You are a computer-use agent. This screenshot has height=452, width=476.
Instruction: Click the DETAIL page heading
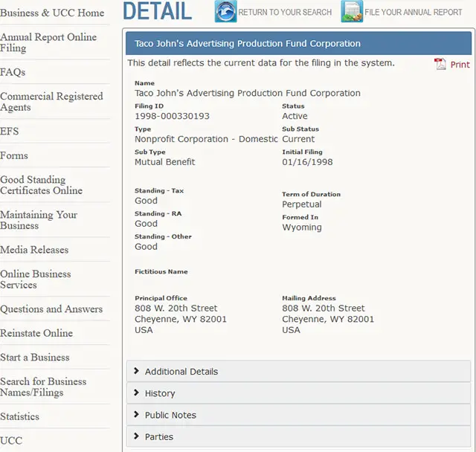tap(157, 11)
